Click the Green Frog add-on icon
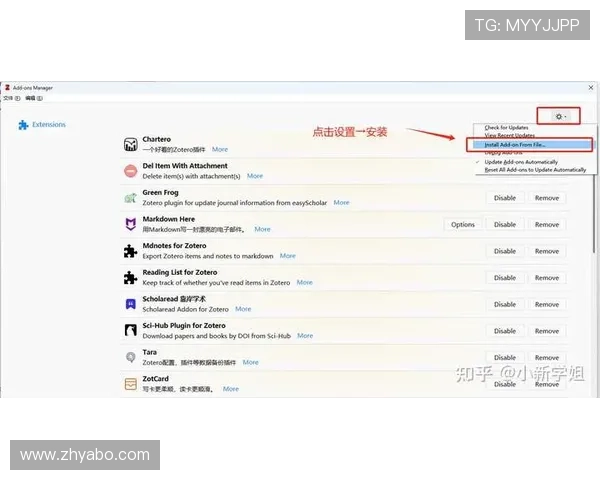600x480 pixels. [130, 198]
